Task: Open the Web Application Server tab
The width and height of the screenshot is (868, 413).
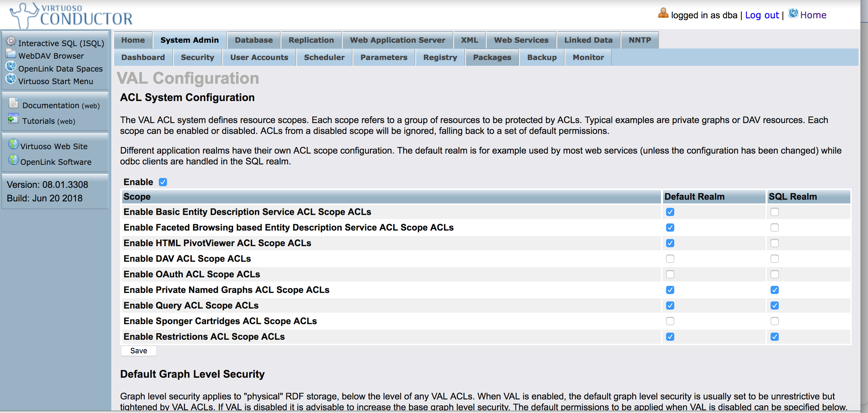Action: 397,40
